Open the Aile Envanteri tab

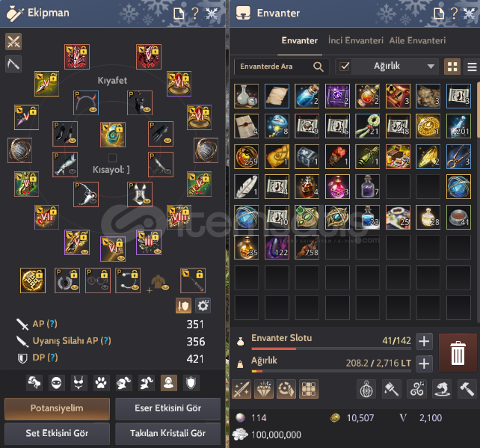[417, 40]
